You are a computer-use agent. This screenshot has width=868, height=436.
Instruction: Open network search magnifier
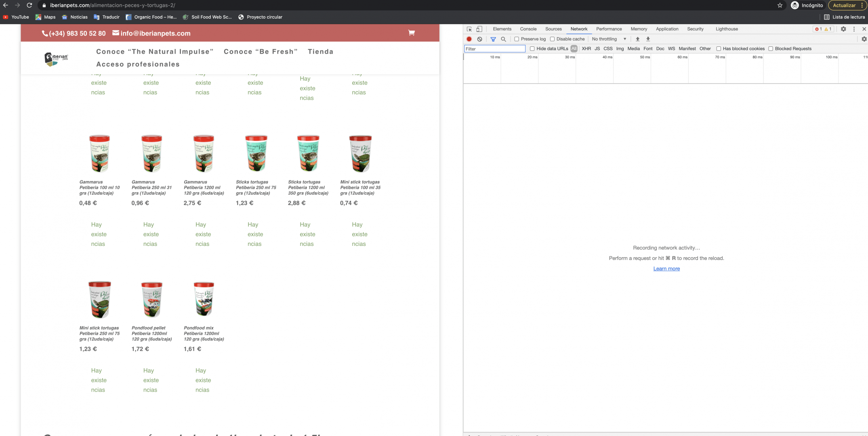click(503, 39)
